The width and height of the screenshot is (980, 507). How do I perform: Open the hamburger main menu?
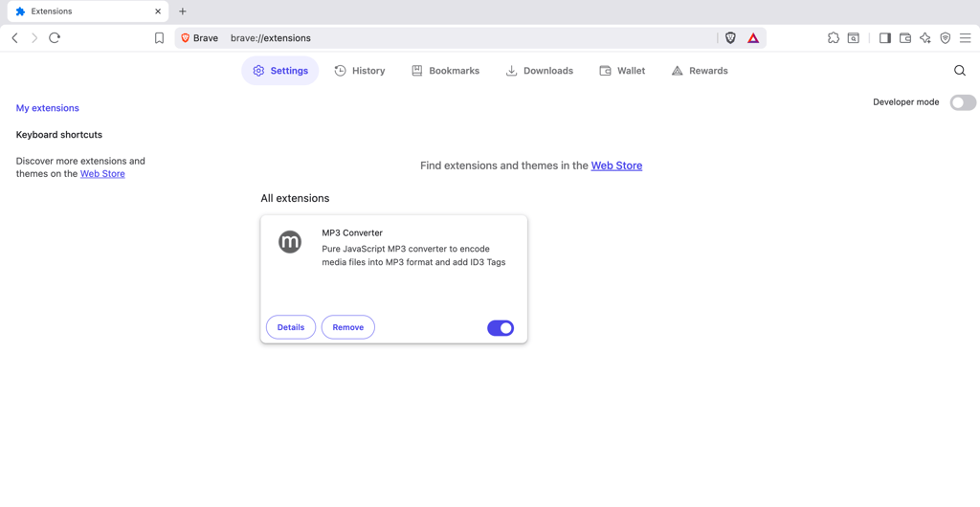[965, 38]
